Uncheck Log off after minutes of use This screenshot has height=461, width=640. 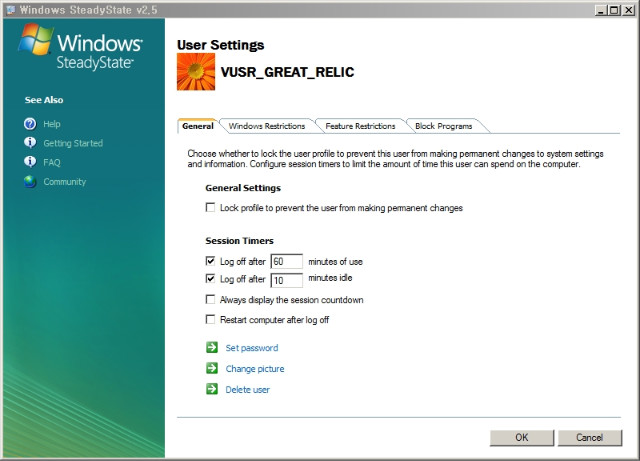[210, 261]
